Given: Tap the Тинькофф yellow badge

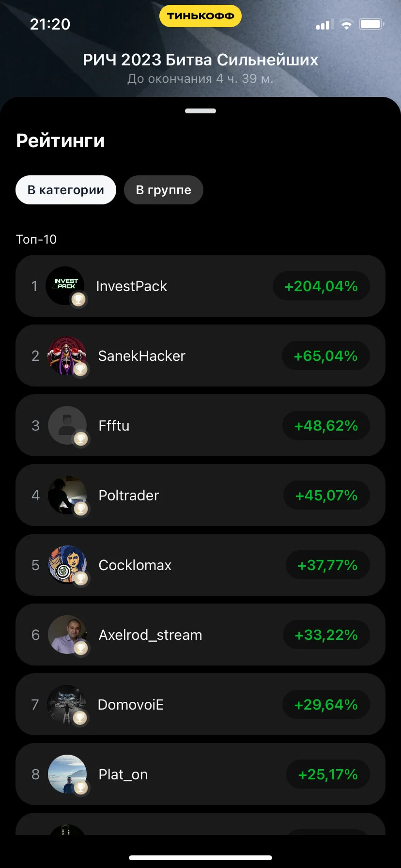Looking at the screenshot, I should pyautogui.click(x=200, y=16).
